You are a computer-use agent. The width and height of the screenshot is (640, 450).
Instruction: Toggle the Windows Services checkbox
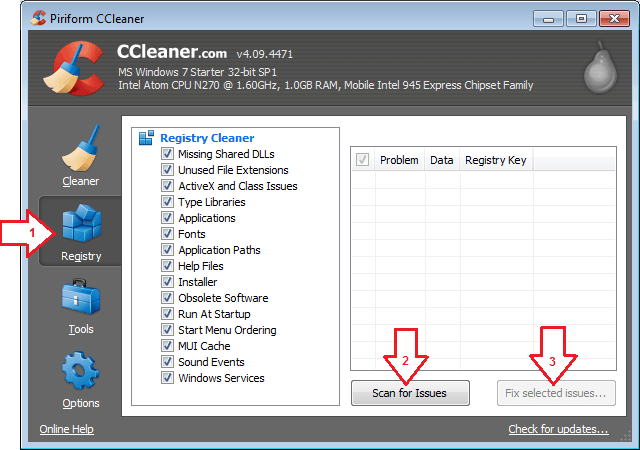[168, 378]
